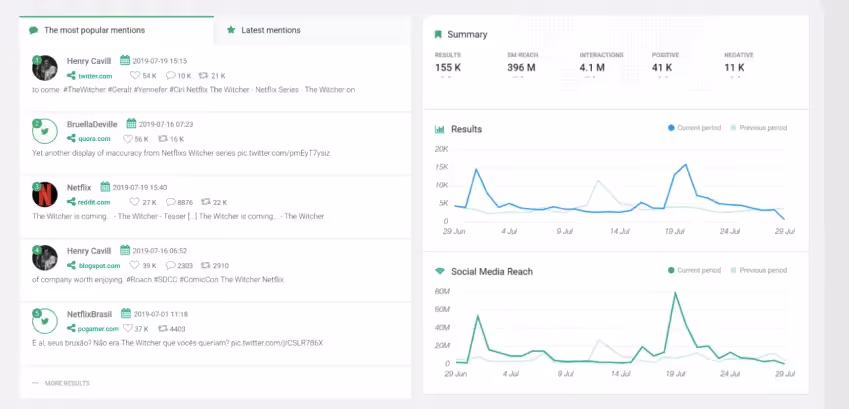Open NetflixBrasil Twitter avatar icon
The width and height of the screenshot is (849, 409).
44,321
